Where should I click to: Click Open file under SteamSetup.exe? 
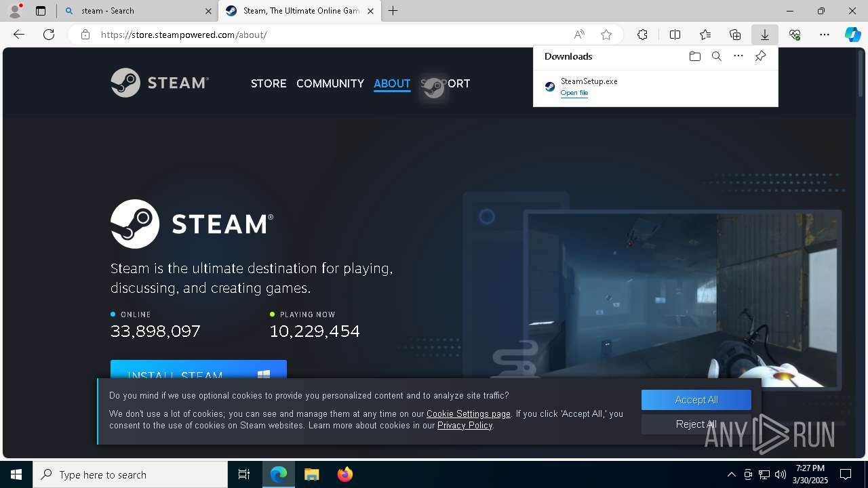(x=574, y=93)
